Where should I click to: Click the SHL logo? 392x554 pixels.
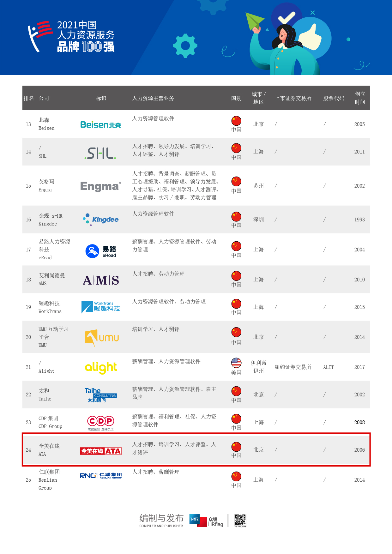pos(100,153)
